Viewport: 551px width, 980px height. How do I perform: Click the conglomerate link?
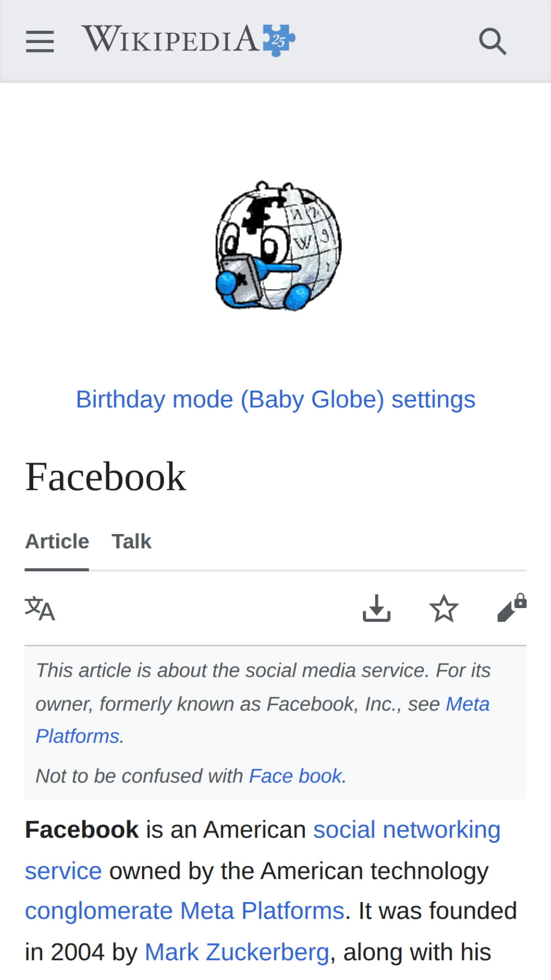[98, 911]
